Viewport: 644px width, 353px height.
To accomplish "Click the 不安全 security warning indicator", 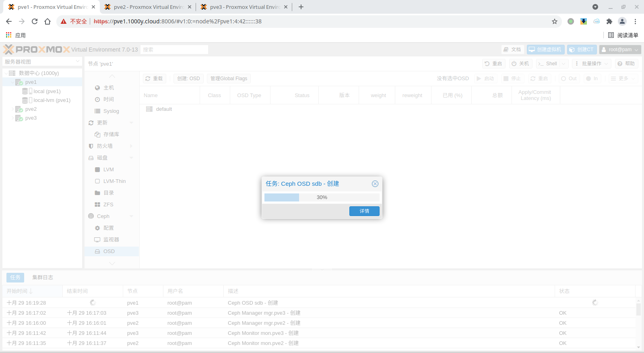I will coord(74,21).
